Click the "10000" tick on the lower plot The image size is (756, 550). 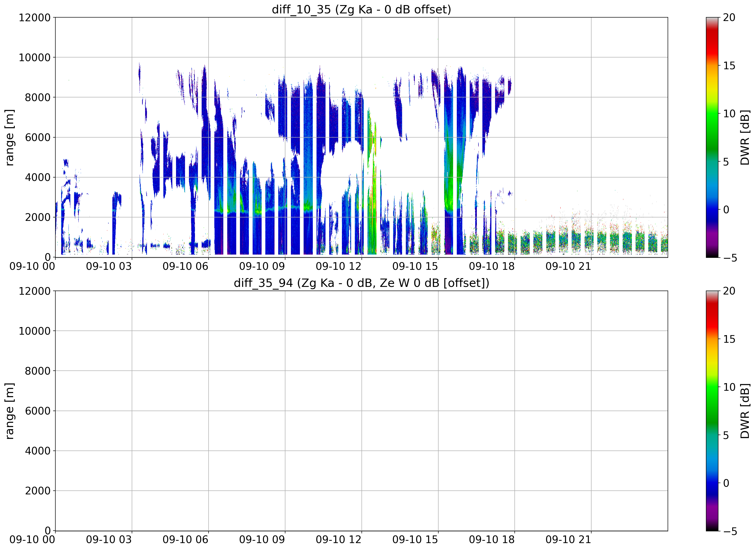[35, 331]
